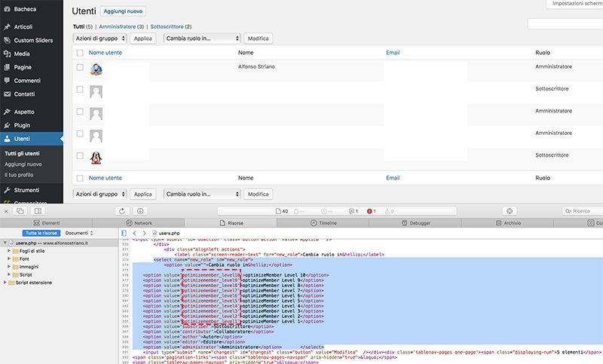Click the Pagine sidebar icon
Screen dimensions: 603x364
[x=7, y=67]
